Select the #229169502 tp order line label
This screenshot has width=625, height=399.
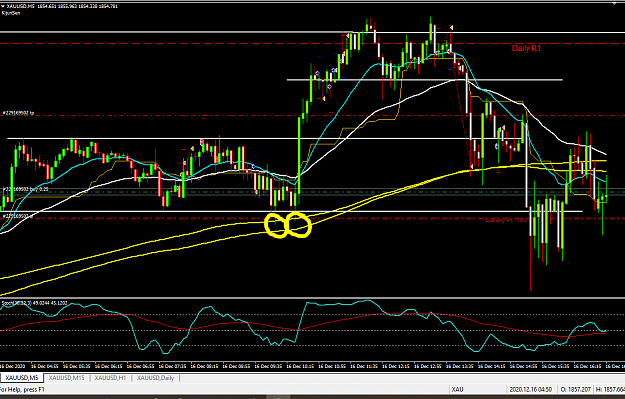coord(18,113)
